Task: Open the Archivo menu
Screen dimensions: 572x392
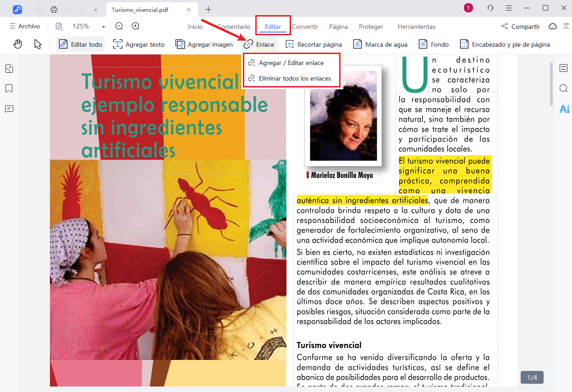Action: click(x=25, y=27)
